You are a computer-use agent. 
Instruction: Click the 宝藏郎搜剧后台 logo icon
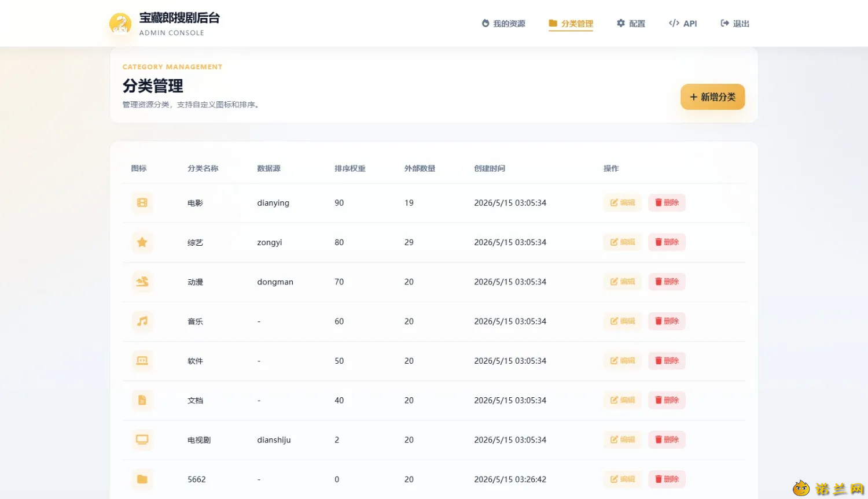point(120,24)
